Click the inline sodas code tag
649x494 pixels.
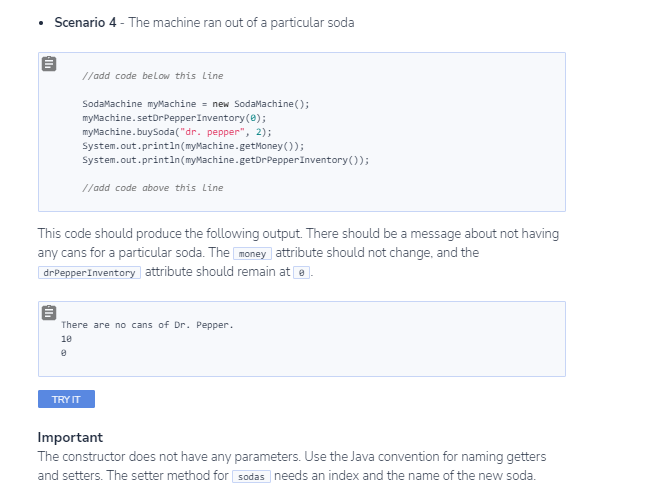click(251, 476)
